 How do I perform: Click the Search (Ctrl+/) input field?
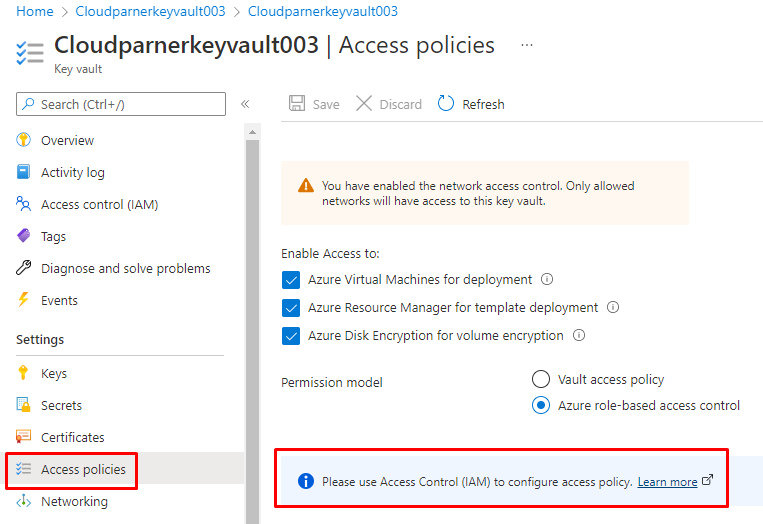coord(130,104)
